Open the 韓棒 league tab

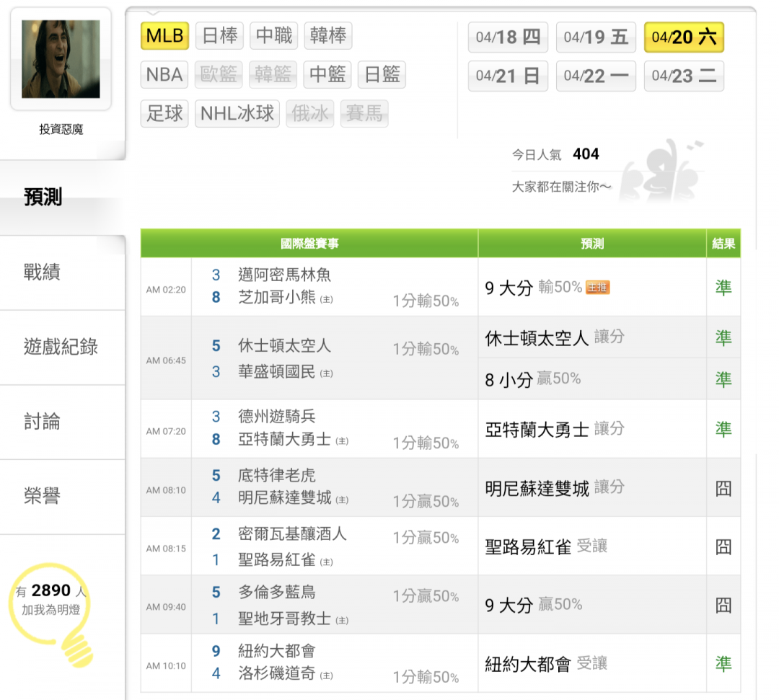point(328,36)
